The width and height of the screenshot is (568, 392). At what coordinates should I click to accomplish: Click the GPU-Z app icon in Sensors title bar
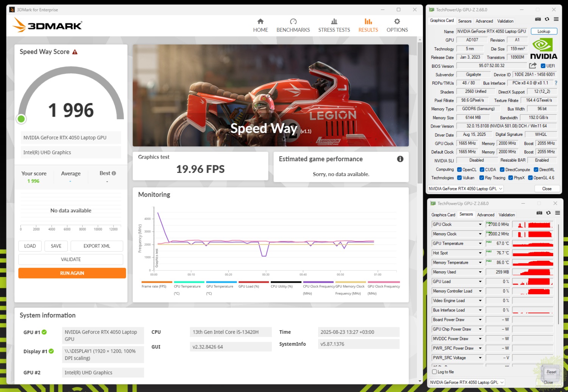coord(433,204)
